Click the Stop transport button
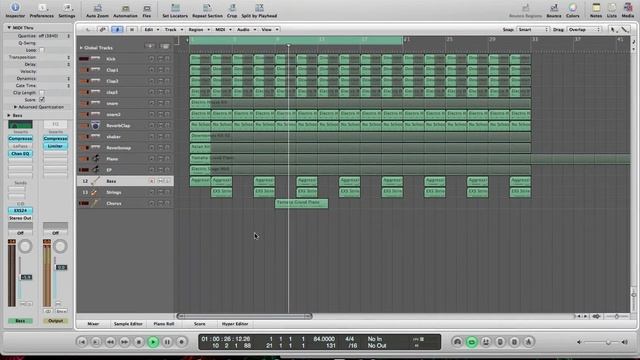 tap(139, 342)
